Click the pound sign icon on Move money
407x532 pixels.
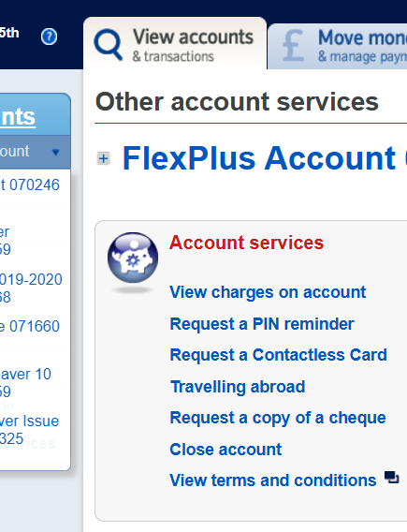(x=293, y=45)
